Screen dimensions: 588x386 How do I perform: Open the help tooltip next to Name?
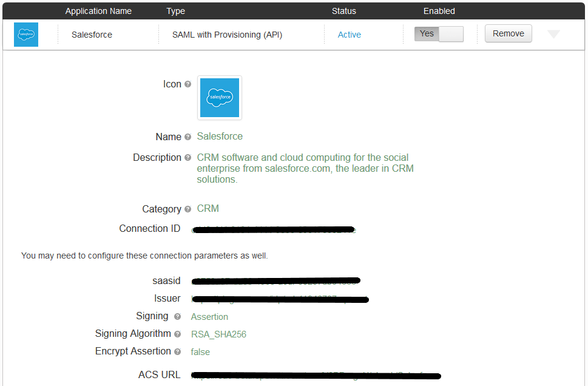pyautogui.click(x=188, y=137)
